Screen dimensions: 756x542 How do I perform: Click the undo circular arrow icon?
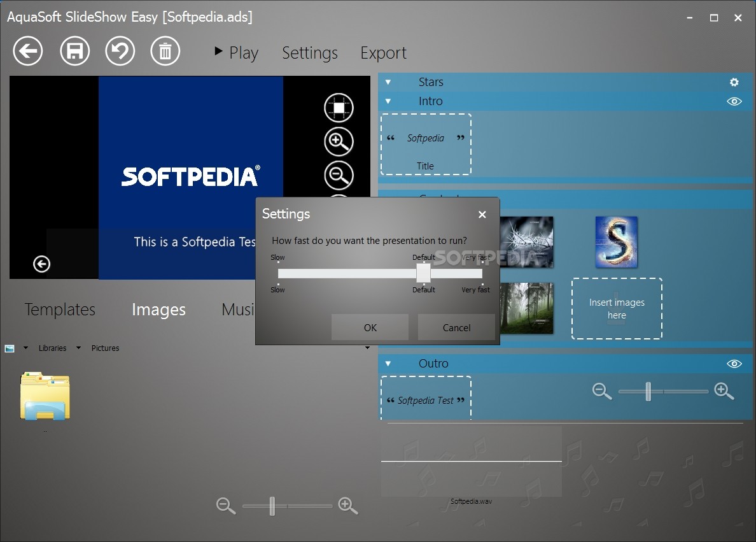point(120,51)
